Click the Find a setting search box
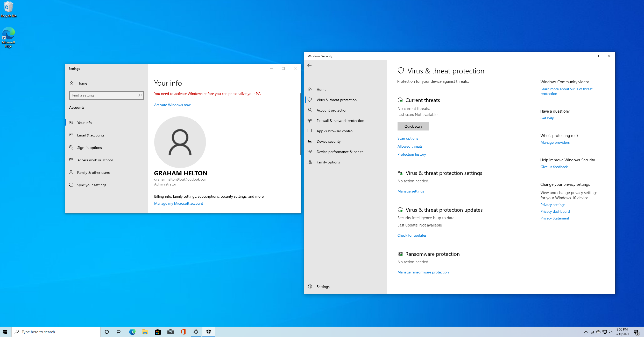This screenshot has height=337, width=644. coord(106,95)
